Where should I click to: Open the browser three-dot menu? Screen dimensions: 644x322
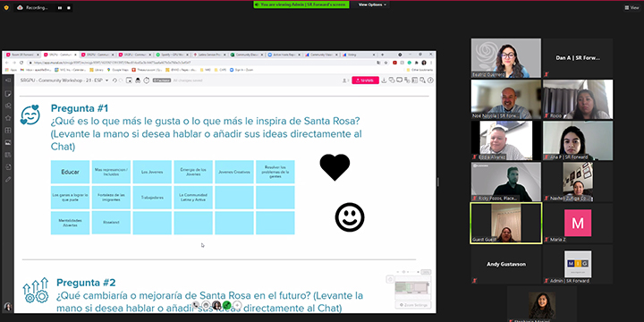tap(431, 63)
